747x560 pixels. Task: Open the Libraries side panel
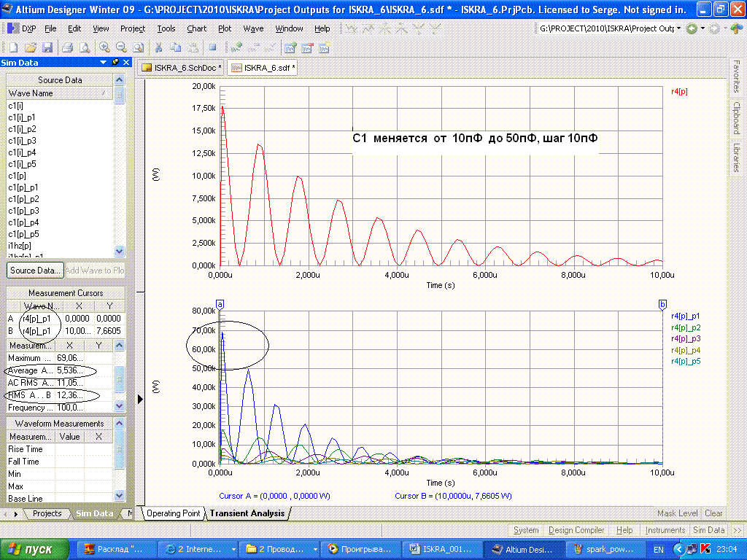point(737,157)
